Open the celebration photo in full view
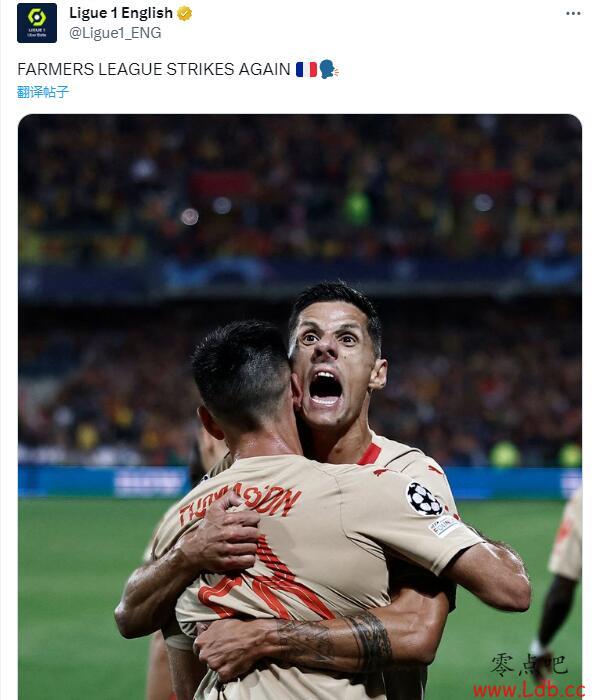 click(x=300, y=407)
